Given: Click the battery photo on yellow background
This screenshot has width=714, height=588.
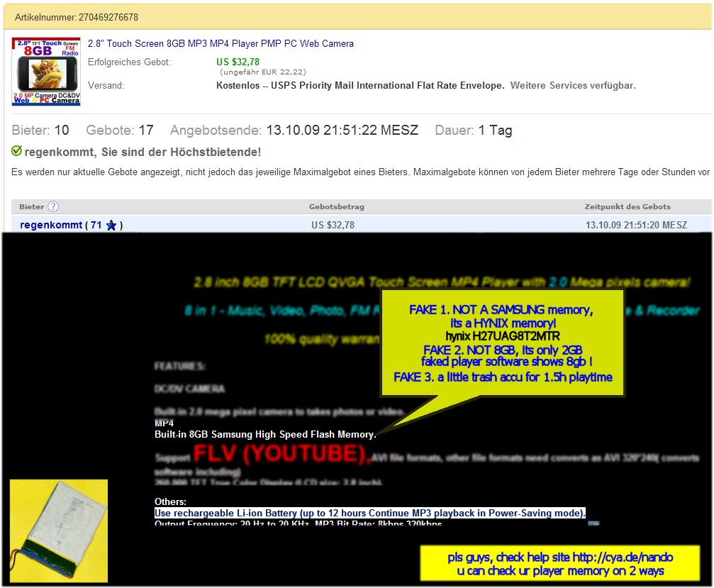Looking at the screenshot, I should click(x=59, y=531).
